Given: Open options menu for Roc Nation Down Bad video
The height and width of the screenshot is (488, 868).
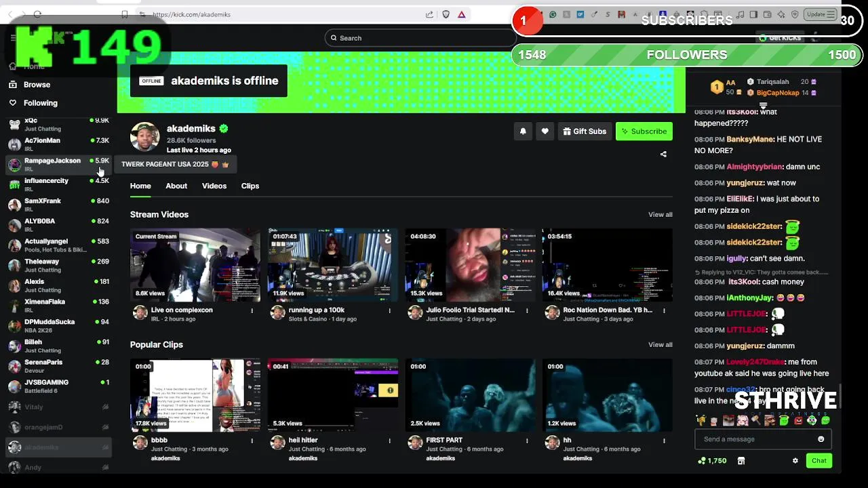Looking at the screenshot, I should pos(664,310).
